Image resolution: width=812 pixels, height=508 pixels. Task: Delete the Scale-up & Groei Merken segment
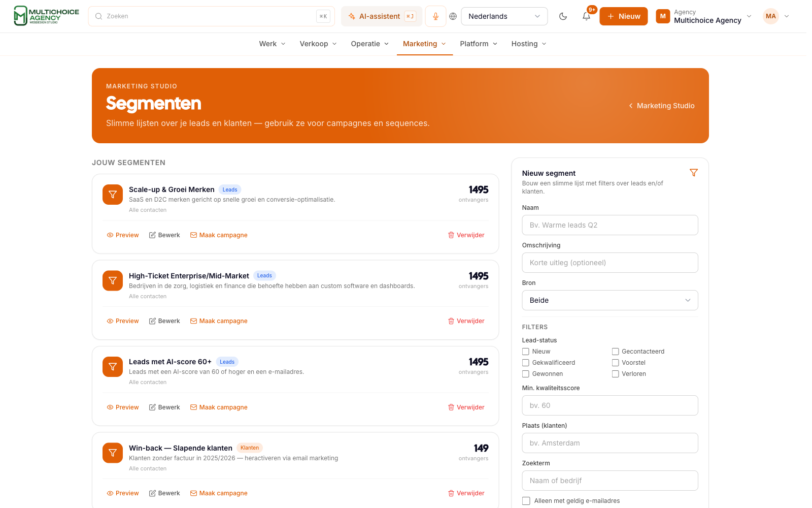click(466, 235)
